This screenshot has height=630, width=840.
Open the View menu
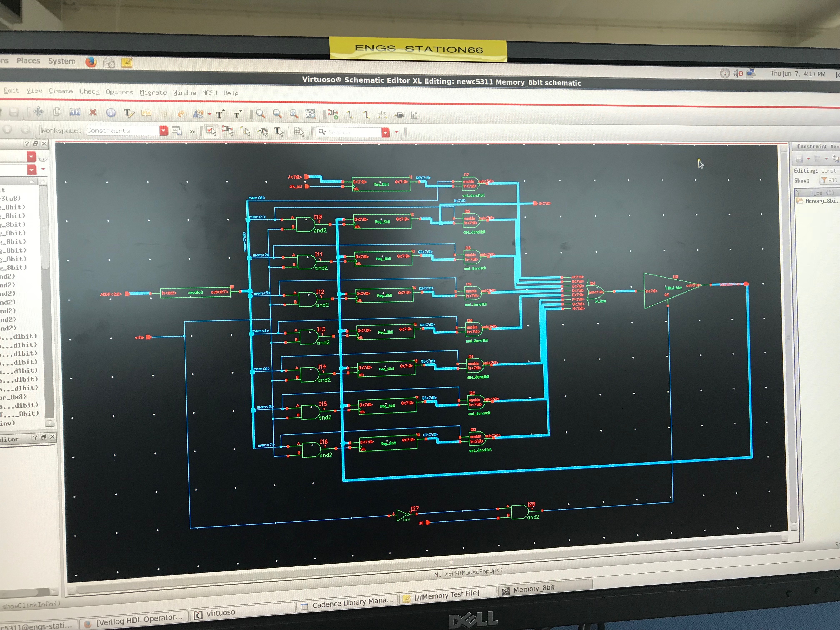34,91
